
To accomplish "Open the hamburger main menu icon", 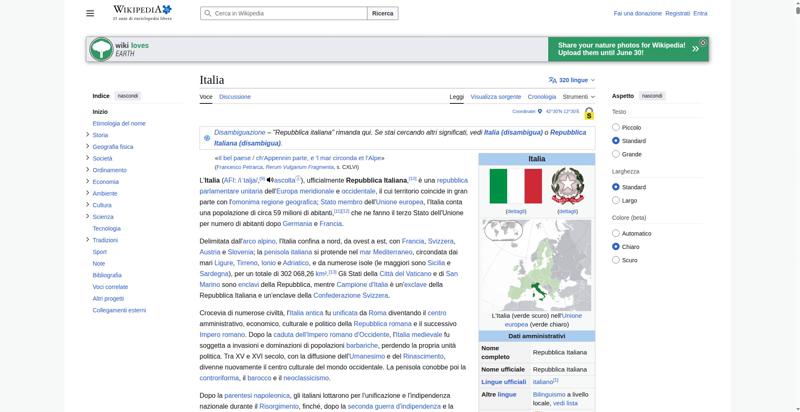I will (90, 13).
